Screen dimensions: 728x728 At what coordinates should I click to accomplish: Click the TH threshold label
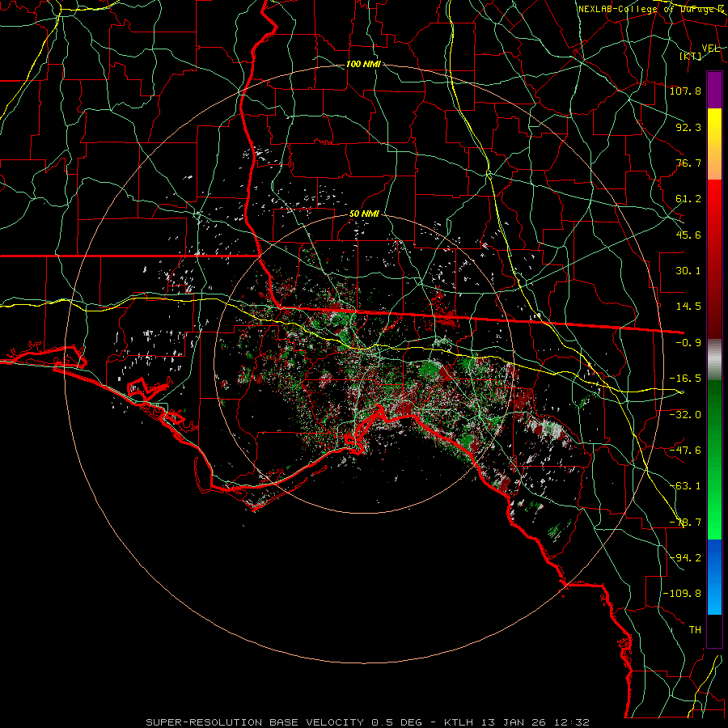coord(695,629)
